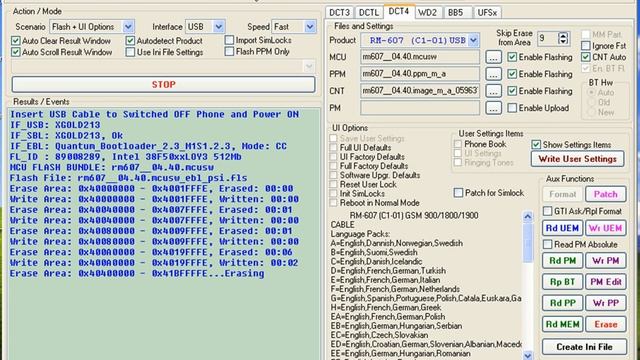This screenshot has width=640, height=360.
Task: Enable Patch for Simlock checkbox
Action: pos(458,193)
